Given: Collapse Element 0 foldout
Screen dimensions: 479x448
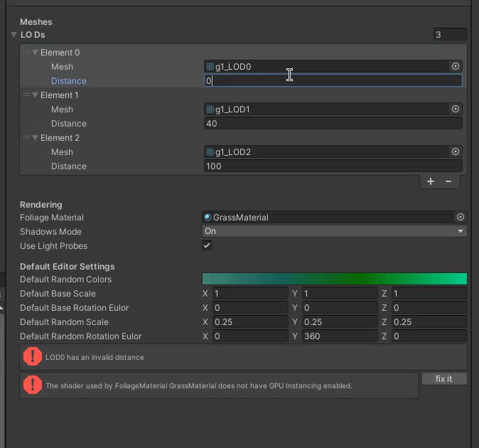Looking at the screenshot, I should (36, 52).
